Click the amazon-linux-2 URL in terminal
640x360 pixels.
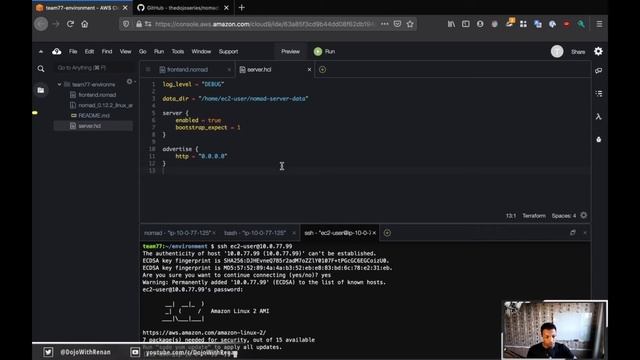[x=204, y=333]
